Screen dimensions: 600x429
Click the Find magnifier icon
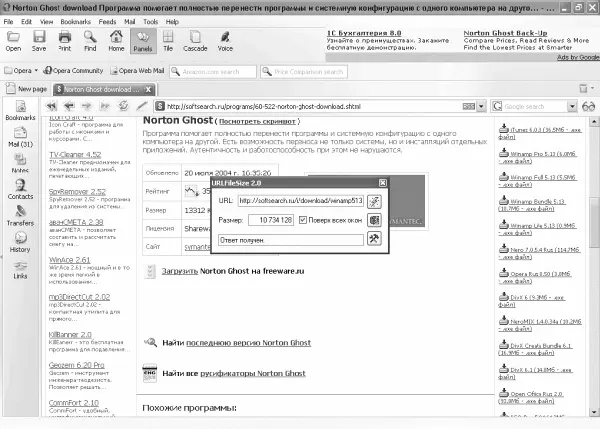coord(90,41)
